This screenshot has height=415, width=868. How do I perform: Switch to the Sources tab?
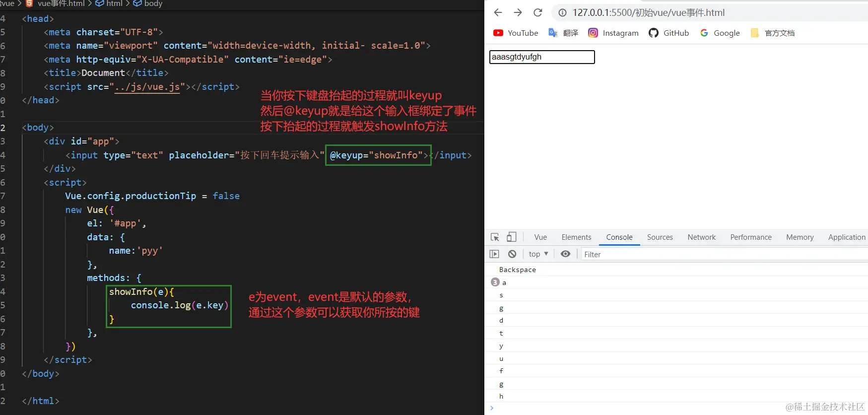tap(660, 237)
